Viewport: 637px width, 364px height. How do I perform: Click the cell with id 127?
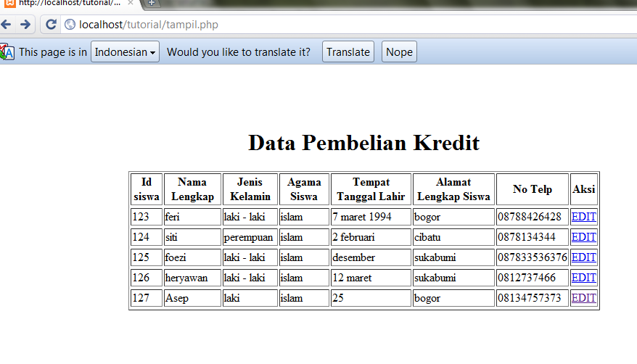coord(147,298)
